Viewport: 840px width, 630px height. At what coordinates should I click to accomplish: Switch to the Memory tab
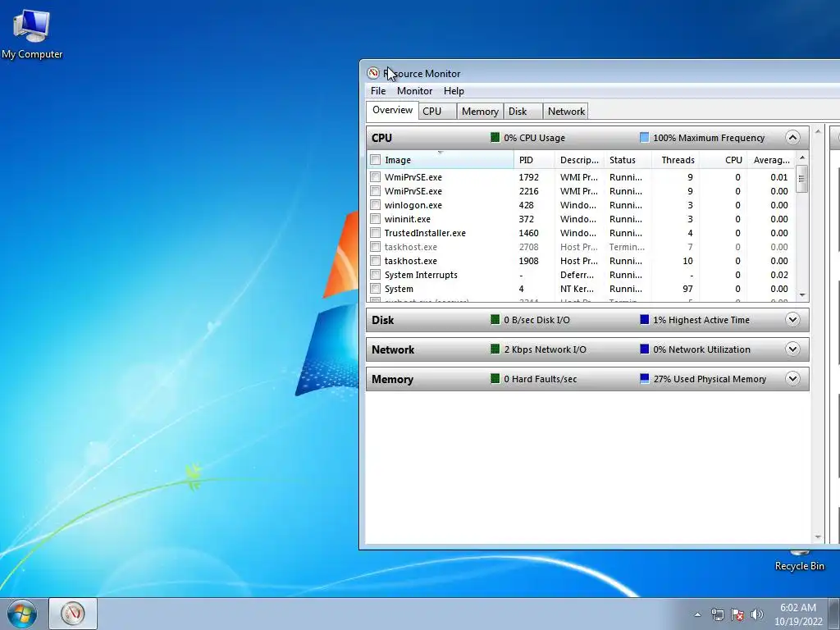480,112
